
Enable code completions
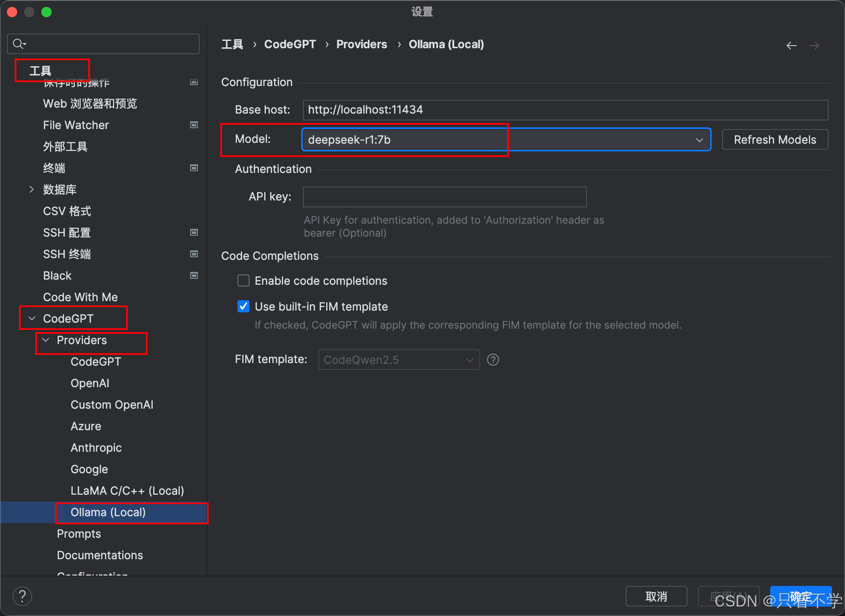tap(243, 280)
